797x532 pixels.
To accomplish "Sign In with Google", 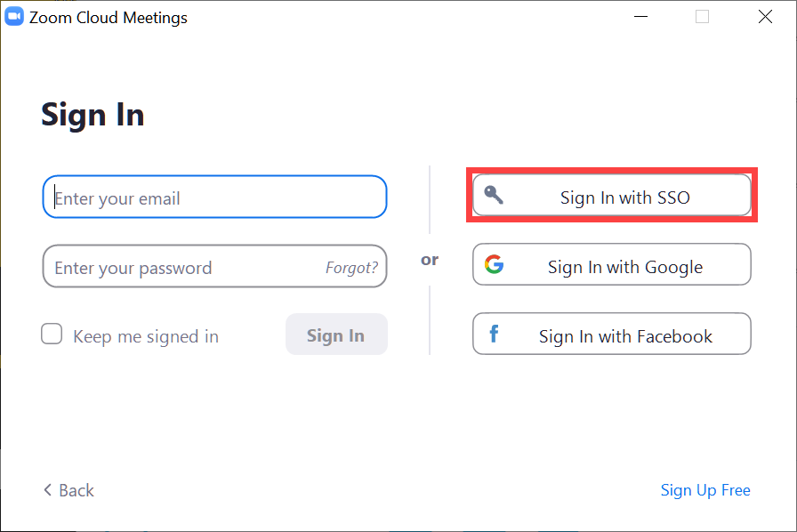I will [x=611, y=264].
